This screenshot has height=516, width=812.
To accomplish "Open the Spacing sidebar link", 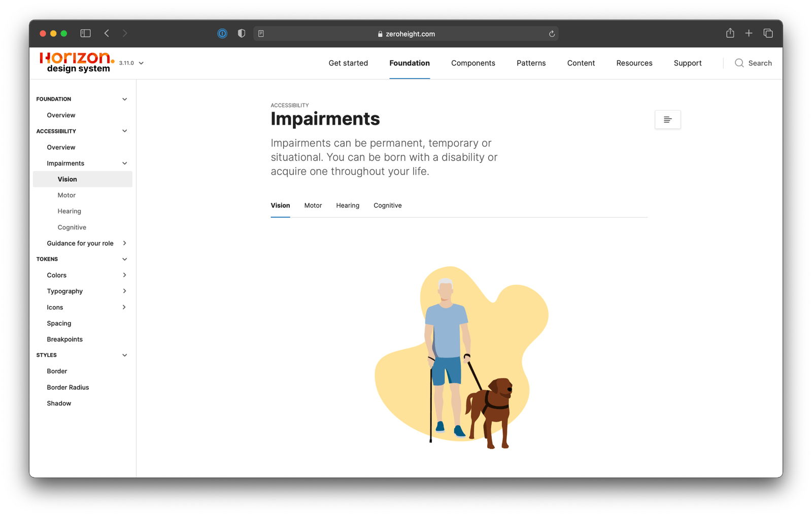I will pyautogui.click(x=59, y=323).
